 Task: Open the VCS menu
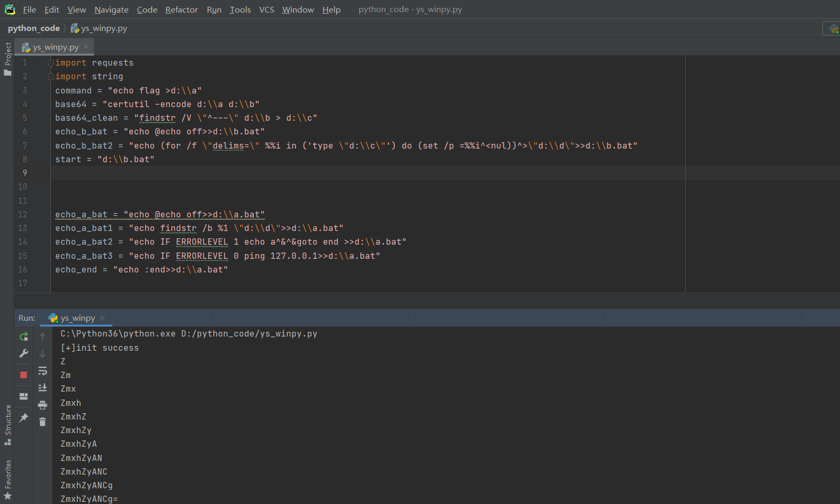click(267, 9)
